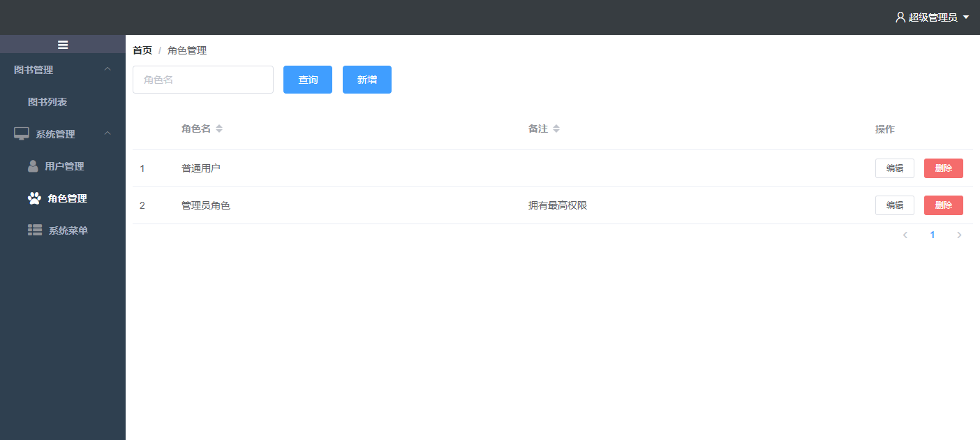Collapse the 图书管理 menu chevron

[x=107, y=69]
